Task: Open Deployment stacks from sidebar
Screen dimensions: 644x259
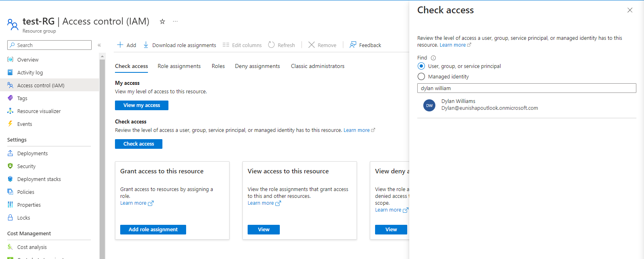Action: (x=39, y=179)
